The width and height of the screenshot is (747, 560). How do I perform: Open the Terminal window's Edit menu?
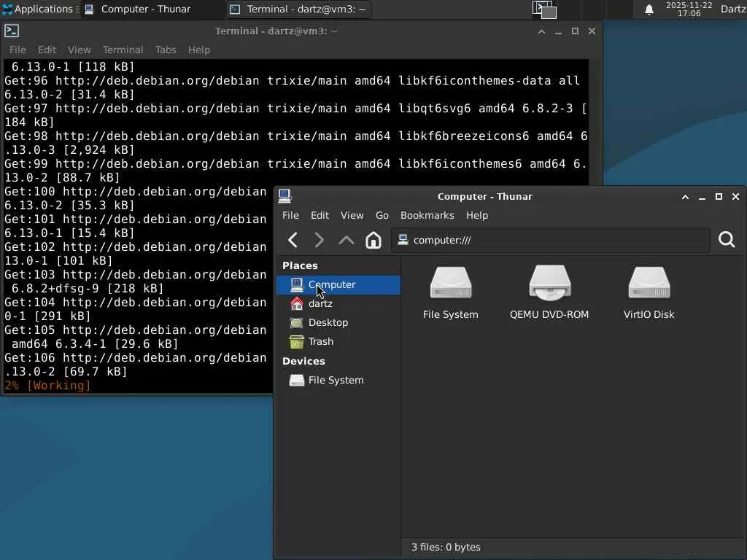pos(47,50)
